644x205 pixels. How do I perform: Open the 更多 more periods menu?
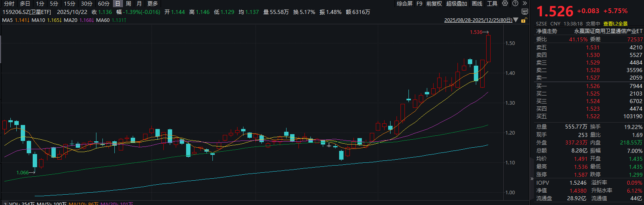[153, 4]
